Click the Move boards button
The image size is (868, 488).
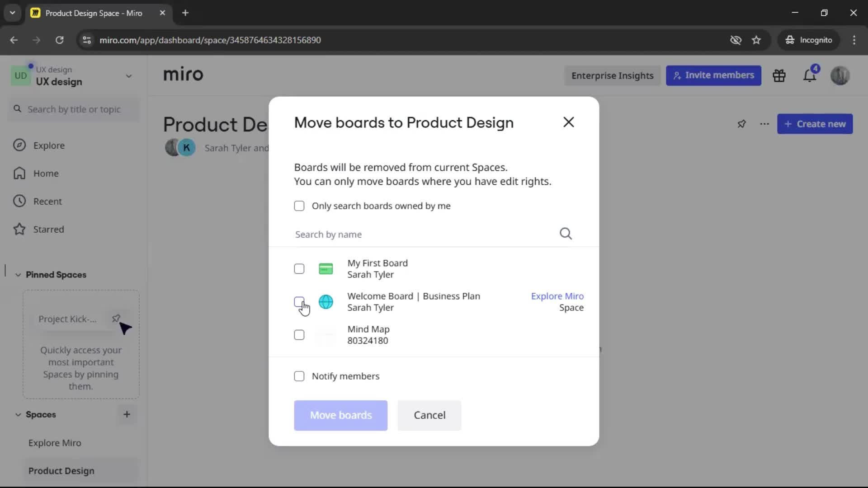pyautogui.click(x=340, y=415)
